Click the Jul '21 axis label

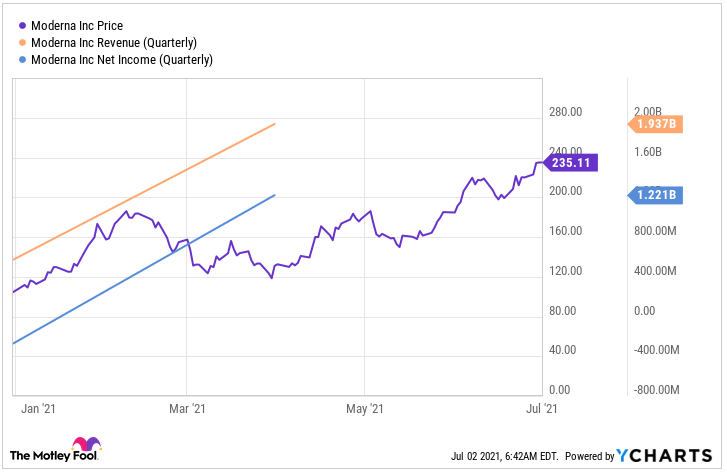[x=541, y=409]
